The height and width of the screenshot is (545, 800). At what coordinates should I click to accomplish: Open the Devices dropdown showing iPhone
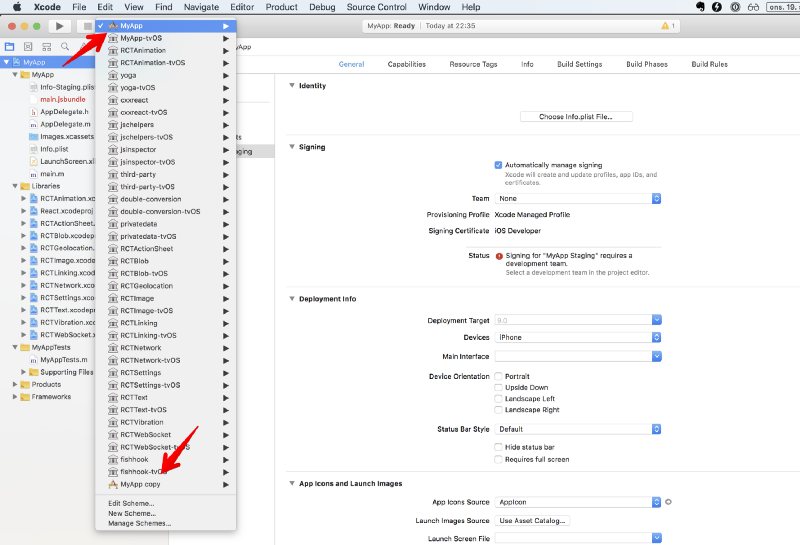(x=578, y=337)
